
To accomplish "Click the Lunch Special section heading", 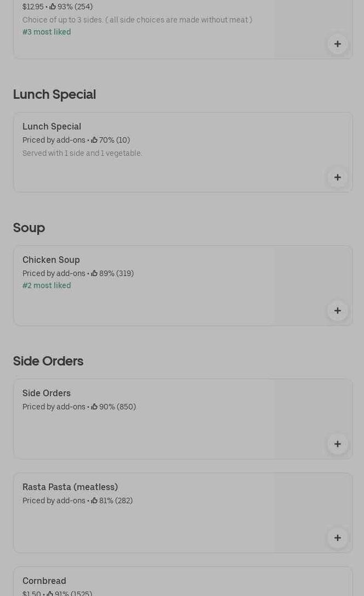I will click(x=54, y=94).
